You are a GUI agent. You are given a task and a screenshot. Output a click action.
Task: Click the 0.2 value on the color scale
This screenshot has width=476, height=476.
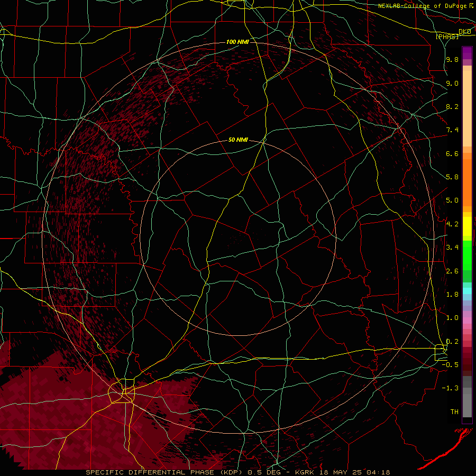coord(452,342)
